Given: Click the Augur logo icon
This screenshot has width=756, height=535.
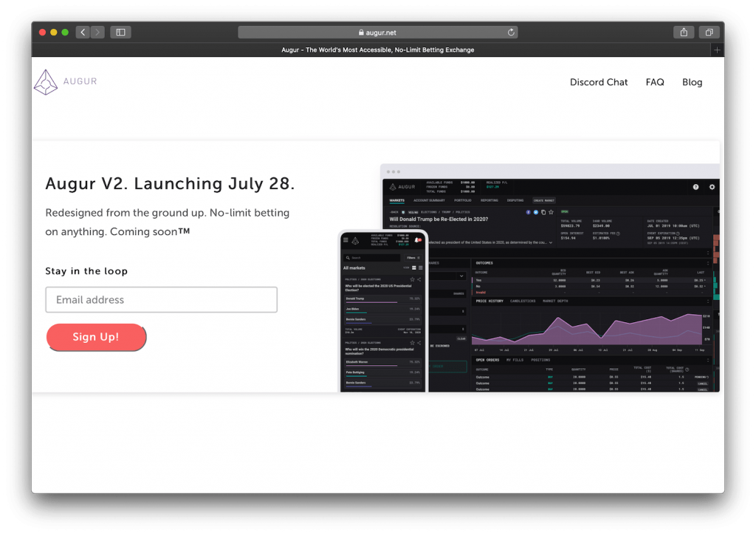Looking at the screenshot, I should pos(46,82).
